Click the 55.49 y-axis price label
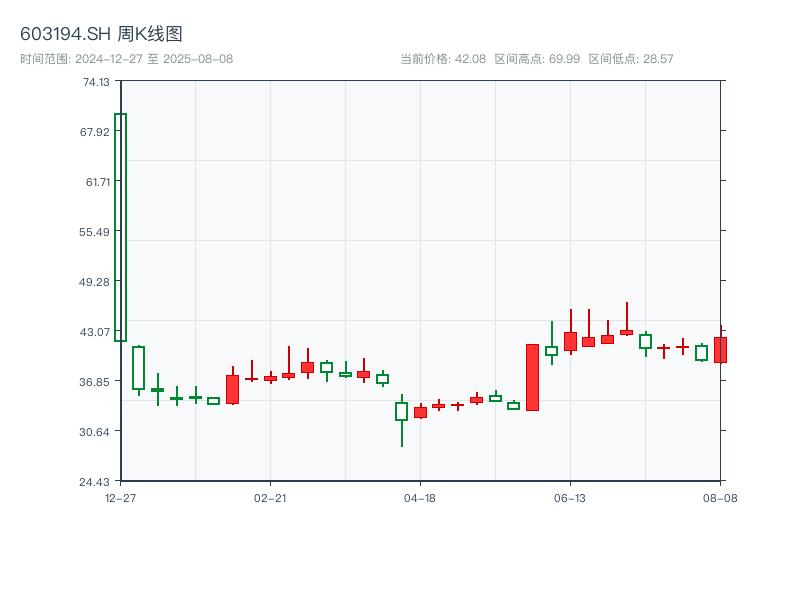This screenshot has width=800, height=600. pyautogui.click(x=97, y=232)
